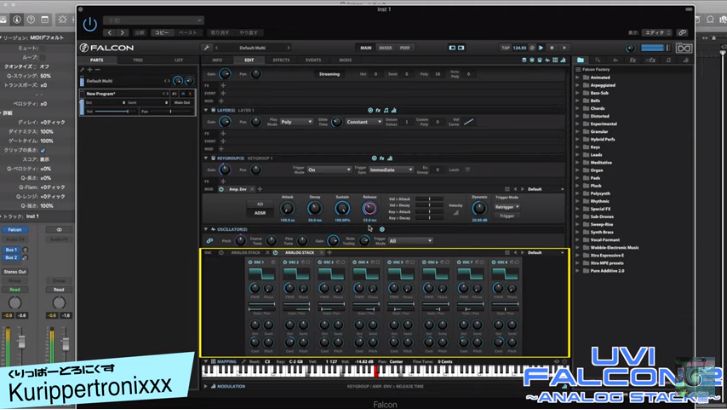Screen dimensions: 727x410
Task: Select the ADSR envelope type button
Action: point(260,213)
